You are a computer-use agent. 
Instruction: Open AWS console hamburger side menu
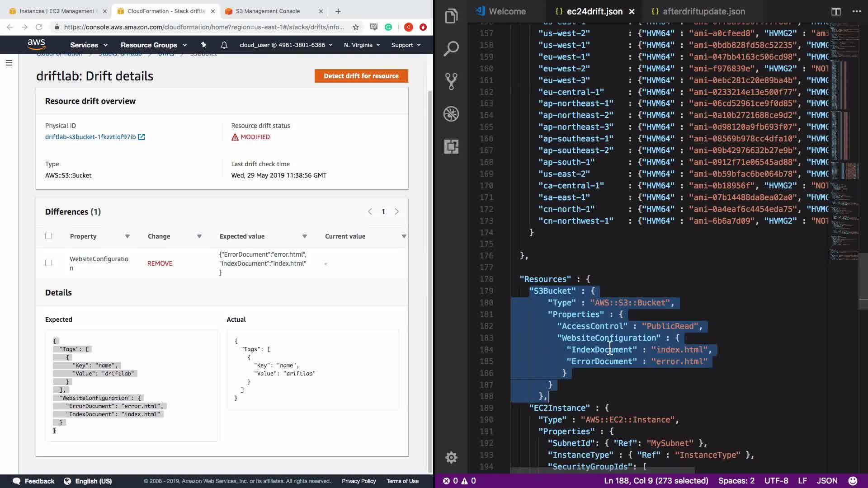9,63
